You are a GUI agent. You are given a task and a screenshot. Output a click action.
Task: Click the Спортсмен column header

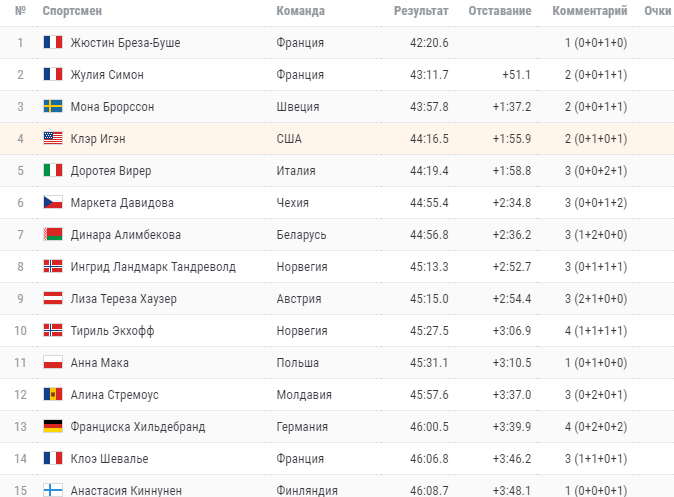(x=72, y=11)
